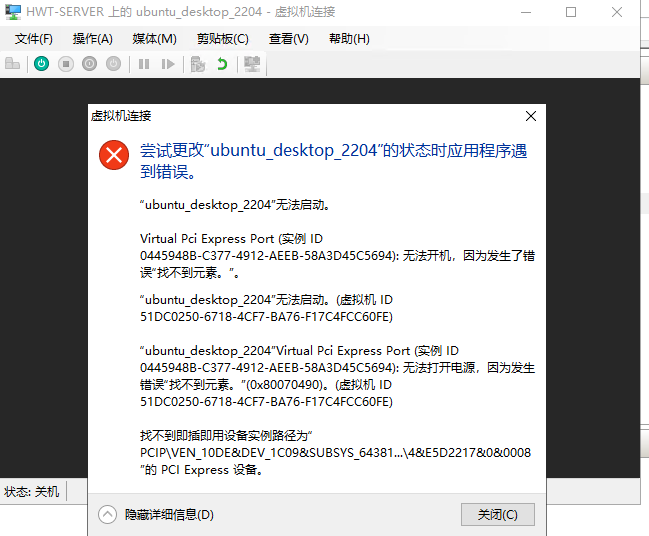Collapse details via 隐藏详细信息(D) chevron
This screenshot has height=536, width=649.
pos(107,514)
